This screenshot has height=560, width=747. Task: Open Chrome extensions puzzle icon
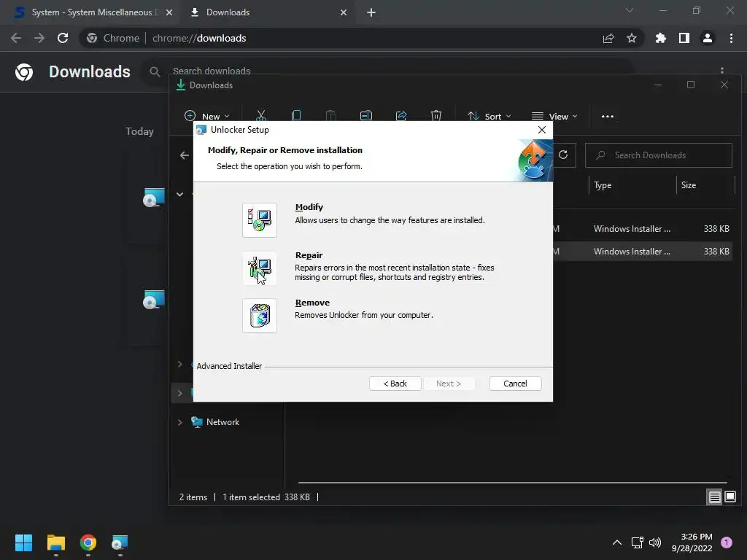[x=661, y=38]
